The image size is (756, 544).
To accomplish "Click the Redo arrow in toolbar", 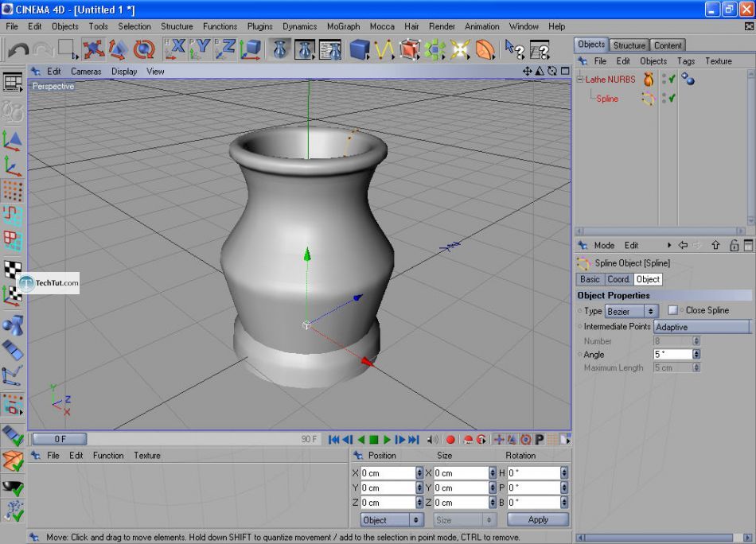I will pyautogui.click(x=44, y=49).
